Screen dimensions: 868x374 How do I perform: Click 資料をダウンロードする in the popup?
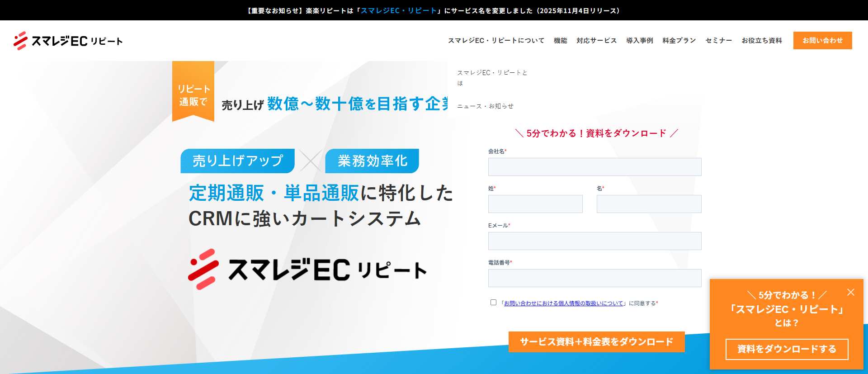point(787,349)
